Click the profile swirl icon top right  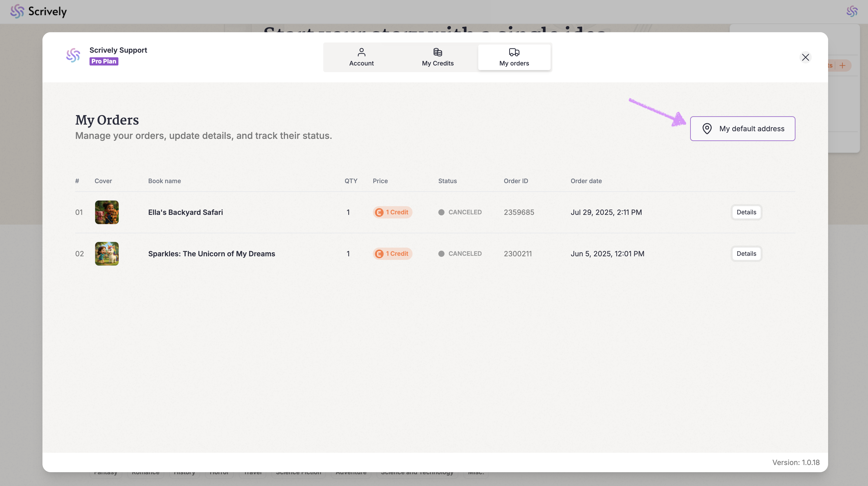tap(852, 12)
